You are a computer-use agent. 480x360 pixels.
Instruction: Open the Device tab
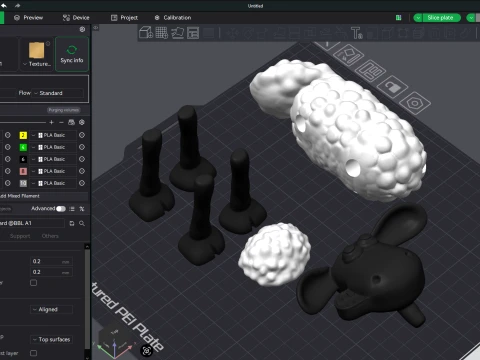(76, 18)
